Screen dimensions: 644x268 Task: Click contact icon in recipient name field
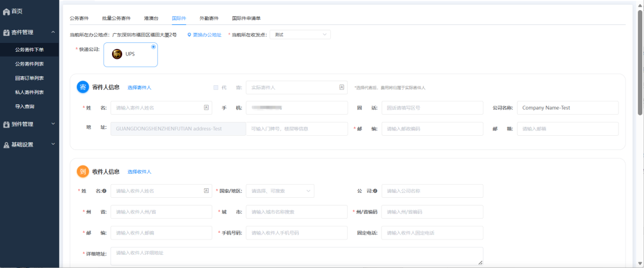coord(206,191)
